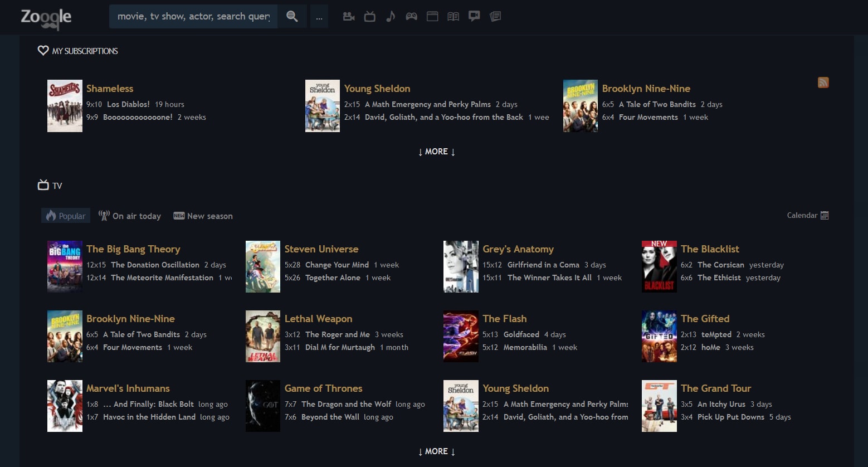Open the Calendar view
Image resolution: width=868 pixels, height=467 pixels.
click(x=808, y=216)
